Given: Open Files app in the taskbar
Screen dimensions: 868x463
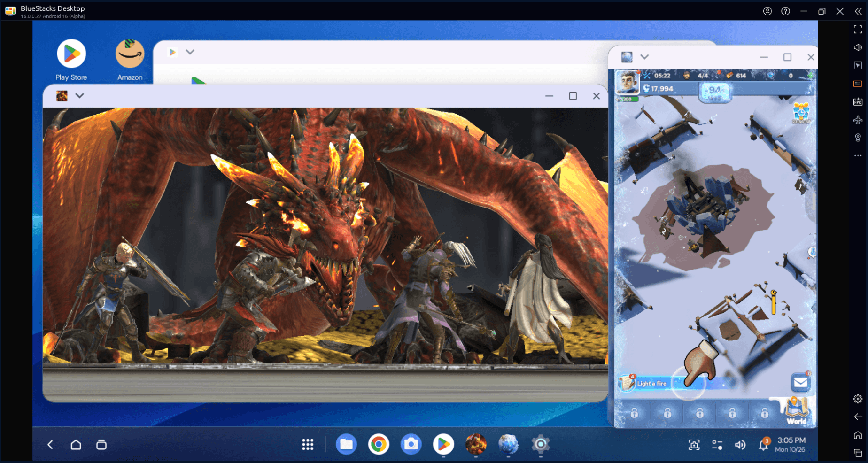Looking at the screenshot, I should pyautogui.click(x=346, y=444).
